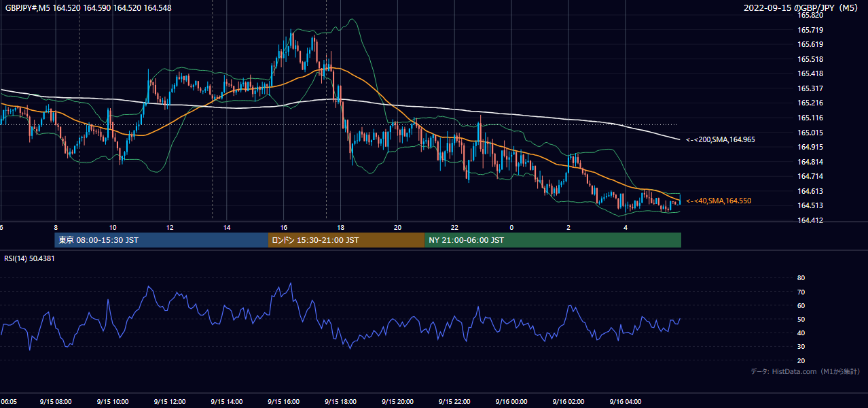Click RSI axis level 60
The height and width of the screenshot is (408, 868).
[801, 305]
